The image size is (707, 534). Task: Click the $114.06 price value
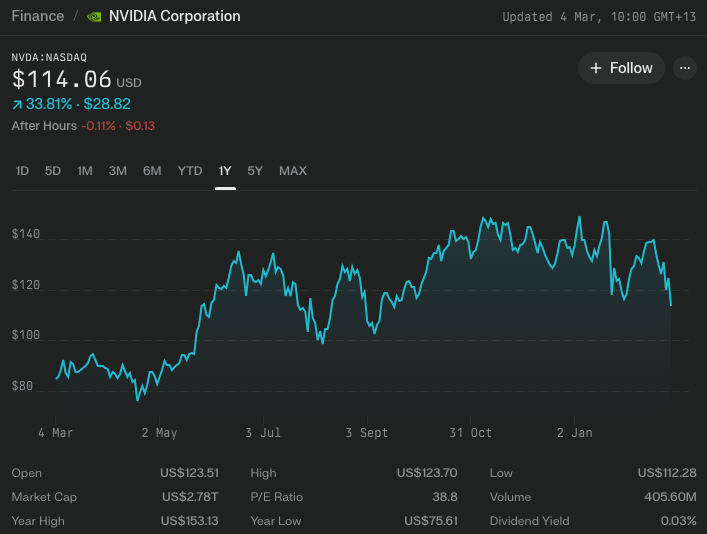click(62, 79)
